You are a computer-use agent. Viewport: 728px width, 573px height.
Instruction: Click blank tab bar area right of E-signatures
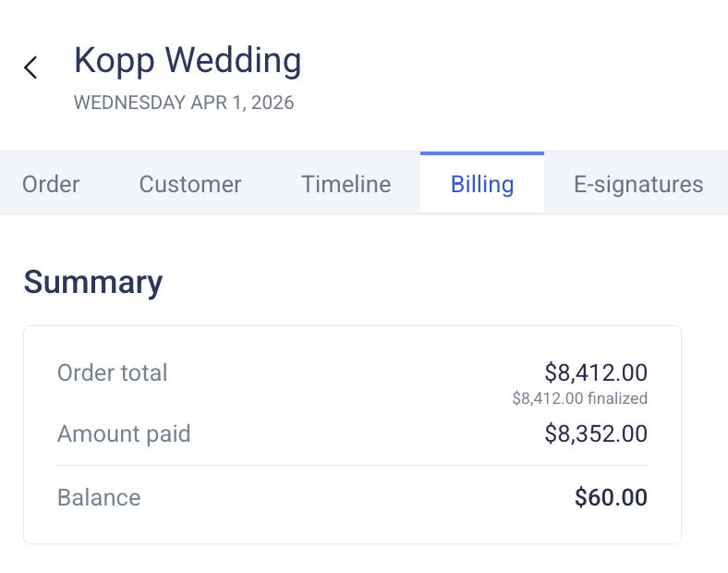click(719, 184)
